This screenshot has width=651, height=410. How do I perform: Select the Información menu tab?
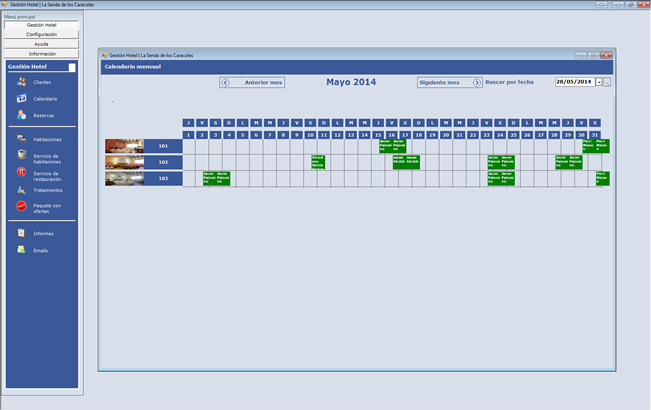[41, 54]
